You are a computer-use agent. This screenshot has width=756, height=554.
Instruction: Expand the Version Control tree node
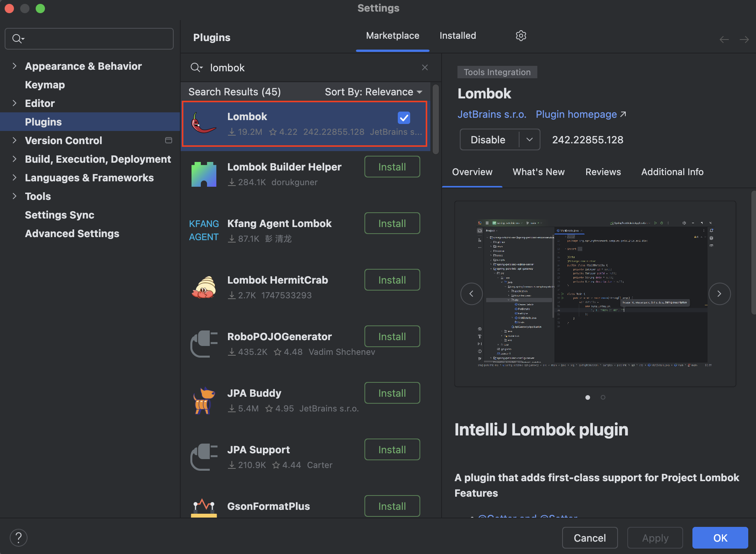[x=14, y=140]
